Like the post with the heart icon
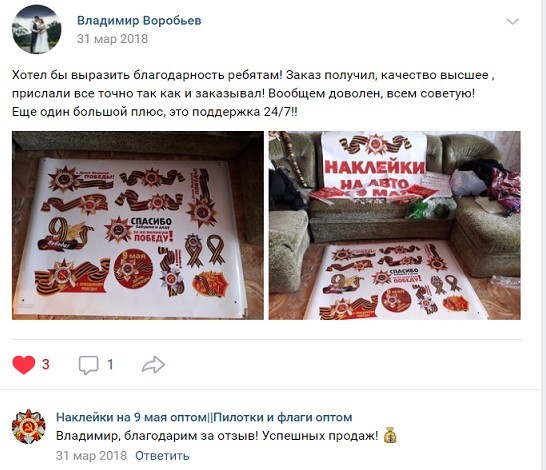The width and height of the screenshot is (546, 470). [x=24, y=365]
